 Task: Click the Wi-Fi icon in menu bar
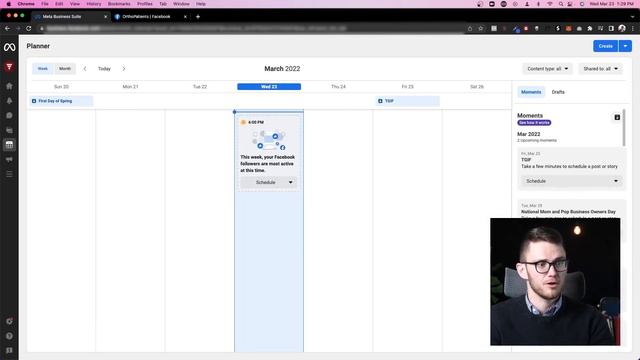(x=550, y=4)
